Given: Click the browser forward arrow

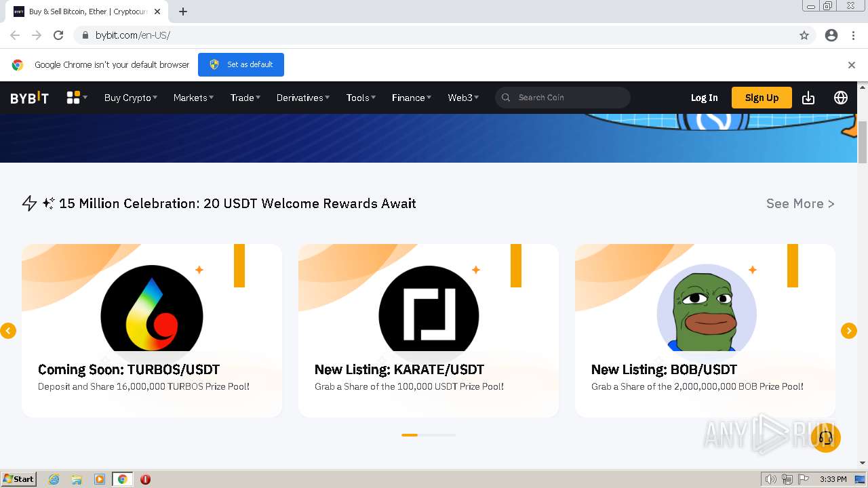Looking at the screenshot, I should point(37,35).
